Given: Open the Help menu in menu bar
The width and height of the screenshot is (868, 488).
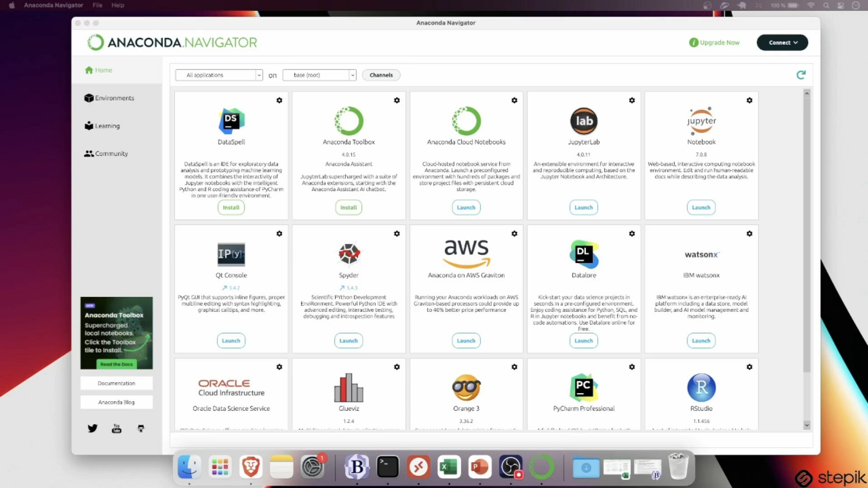Looking at the screenshot, I should pyautogui.click(x=118, y=5).
